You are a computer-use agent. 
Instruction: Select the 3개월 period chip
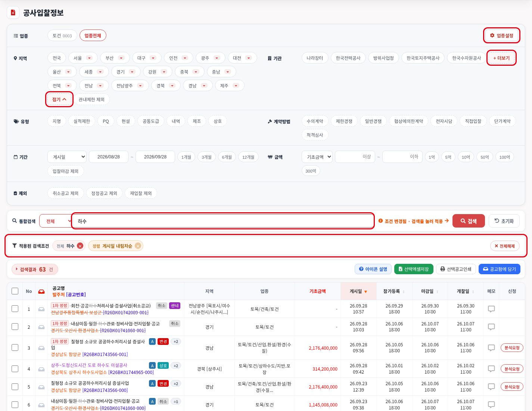(206, 157)
